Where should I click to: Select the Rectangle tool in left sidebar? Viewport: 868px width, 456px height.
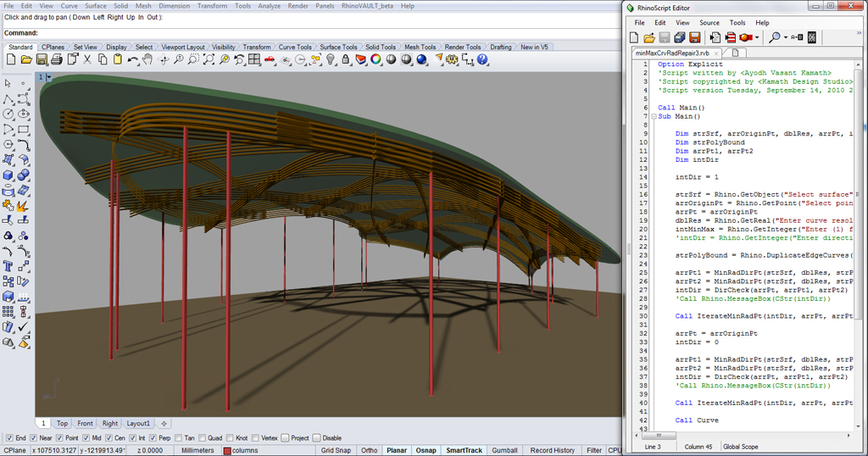(23, 130)
